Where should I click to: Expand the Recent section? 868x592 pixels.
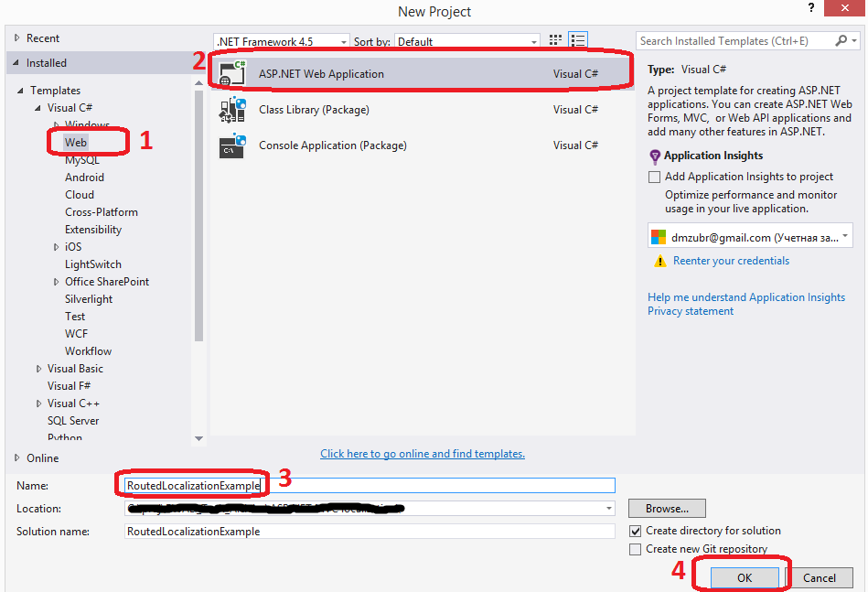(x=16, y=38)
